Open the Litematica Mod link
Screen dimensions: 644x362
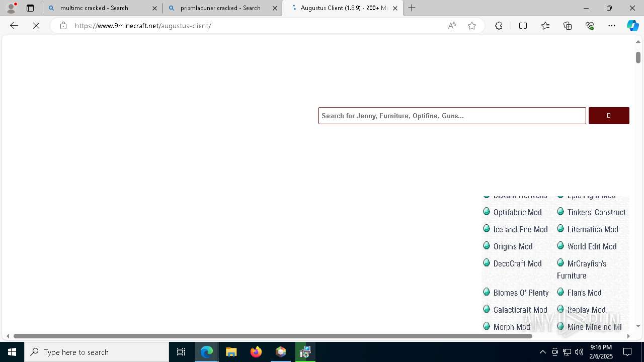pos(593,229)
